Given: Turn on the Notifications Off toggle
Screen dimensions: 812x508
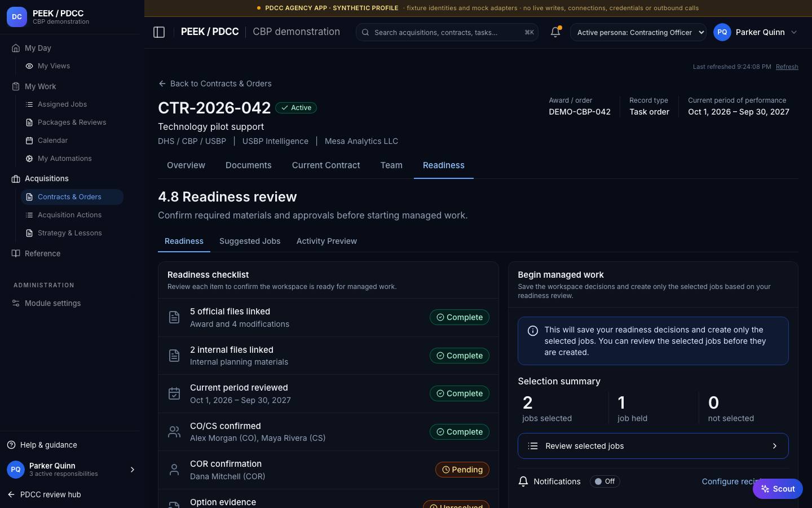Looking at the screenshot, I should coord(604,481).
